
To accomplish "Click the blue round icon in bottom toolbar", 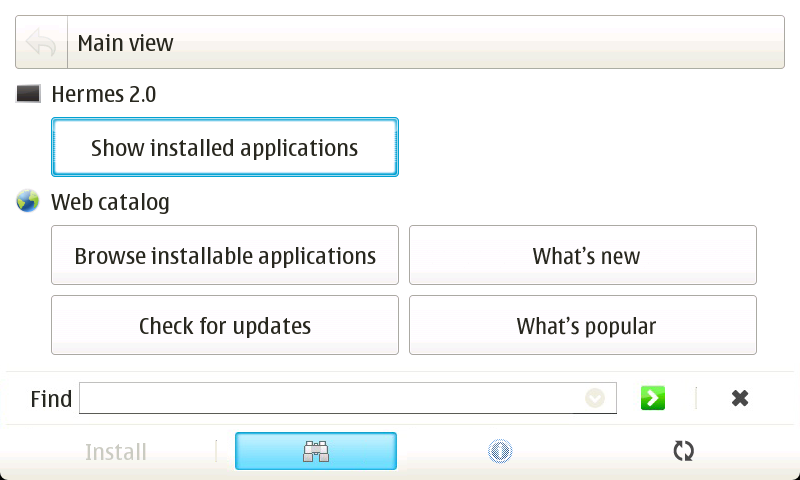I will coord(500,451).
